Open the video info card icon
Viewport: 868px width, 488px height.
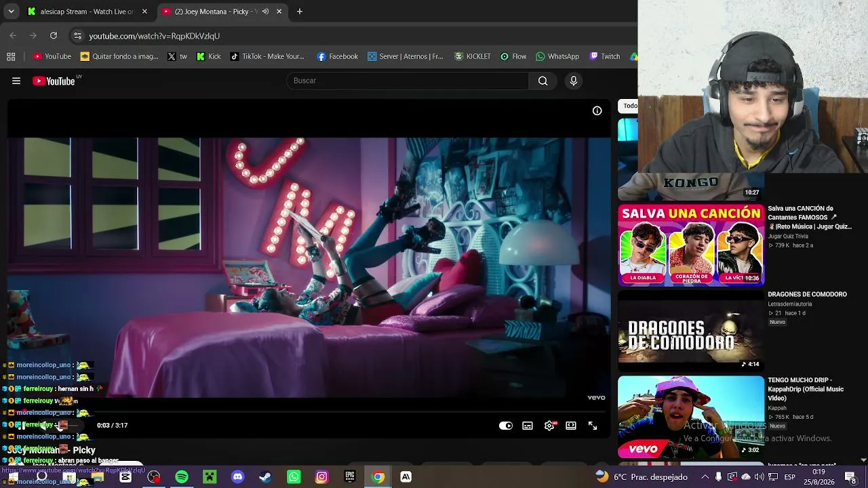click(597, 110)
